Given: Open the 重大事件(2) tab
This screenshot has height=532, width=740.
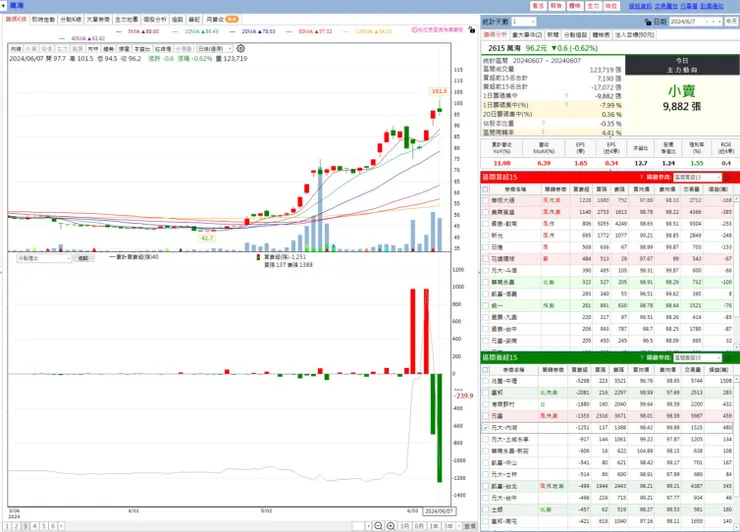Looking at the screenshot, I should [527, 35].
